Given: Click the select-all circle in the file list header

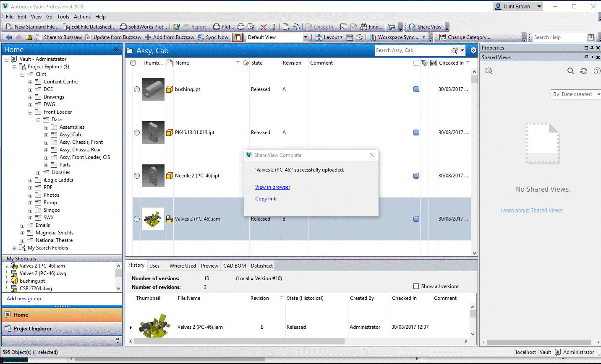Looking at the screenshot, I should pyautogui.click(x=133, y=63).
